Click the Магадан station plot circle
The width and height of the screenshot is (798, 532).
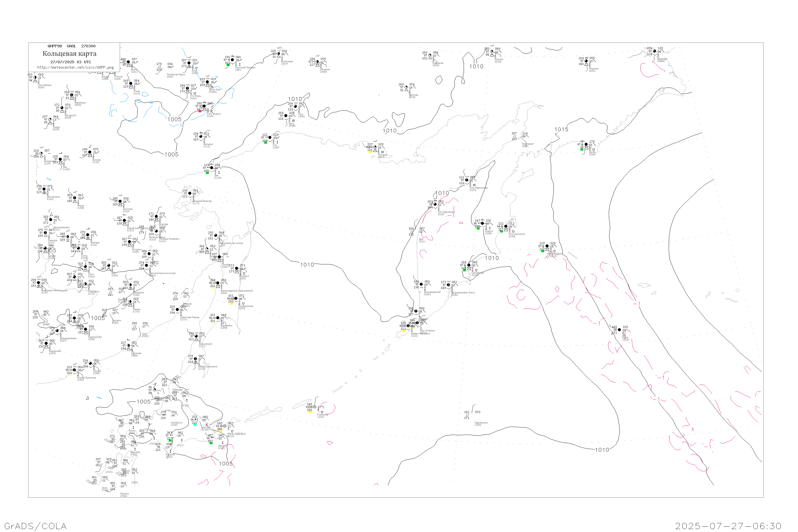375,147
